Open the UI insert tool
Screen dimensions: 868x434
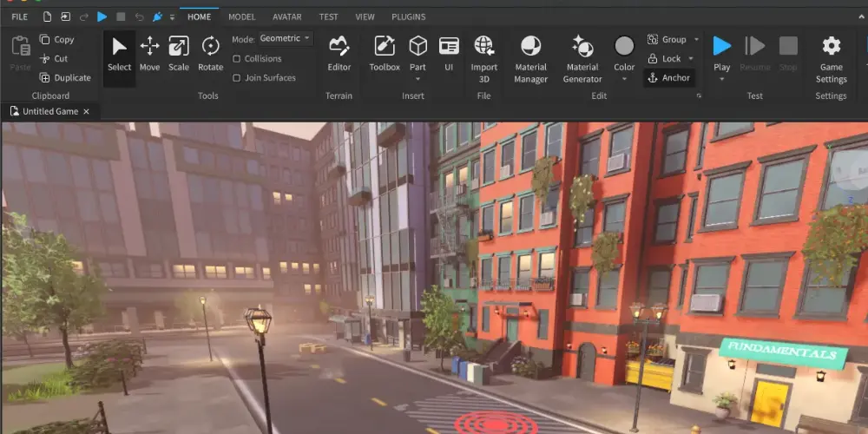pos(449,54)
